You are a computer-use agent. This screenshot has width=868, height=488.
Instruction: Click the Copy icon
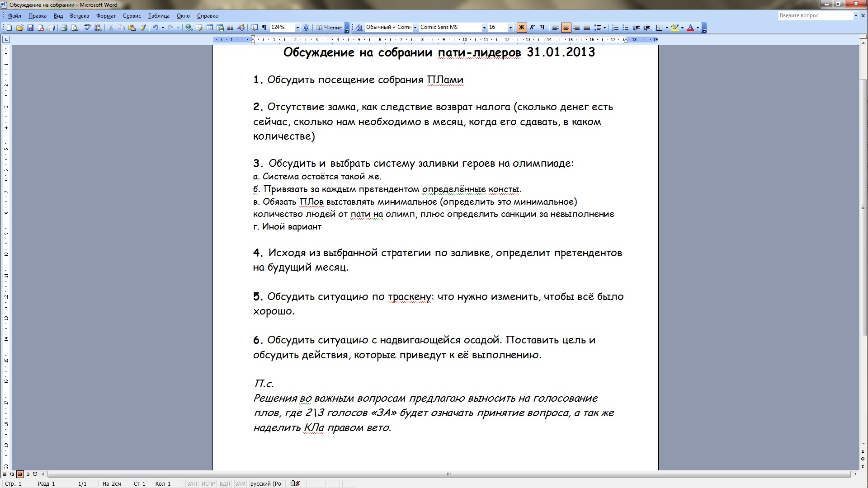click(x=121, y=28)
